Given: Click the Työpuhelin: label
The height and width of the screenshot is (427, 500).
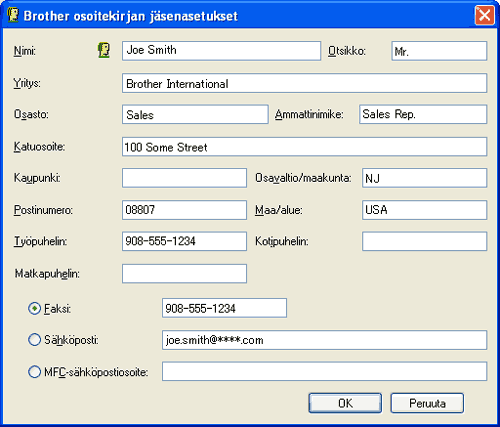Looking at the screenshot, I should click(x=40, y=241).
